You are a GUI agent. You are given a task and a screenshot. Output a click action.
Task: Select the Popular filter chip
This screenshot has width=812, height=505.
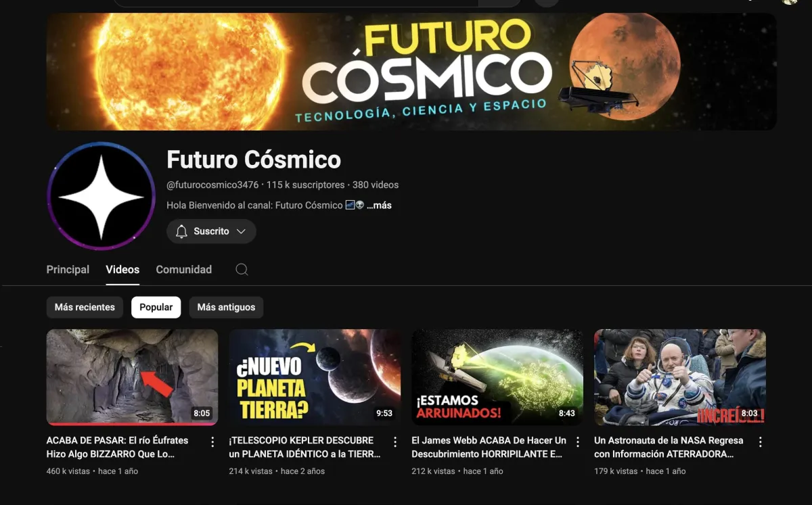[x=156, y=307]
